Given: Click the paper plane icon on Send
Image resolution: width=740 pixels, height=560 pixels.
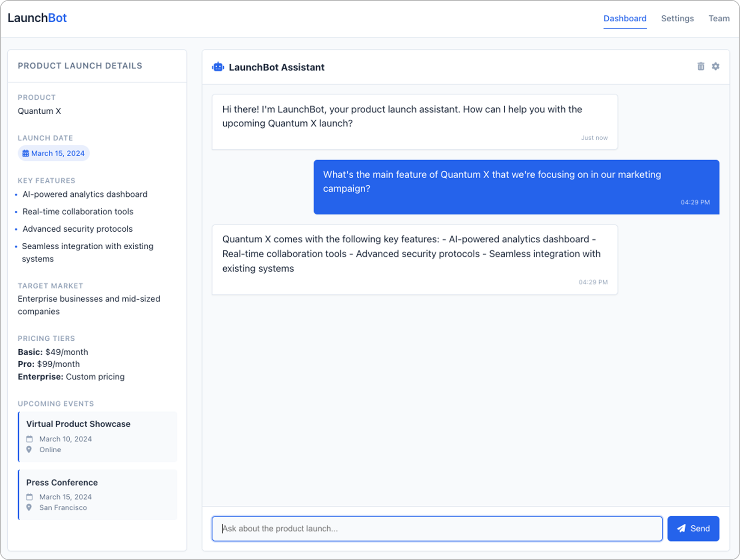Looking at the screenshot, I should [681, 529].
